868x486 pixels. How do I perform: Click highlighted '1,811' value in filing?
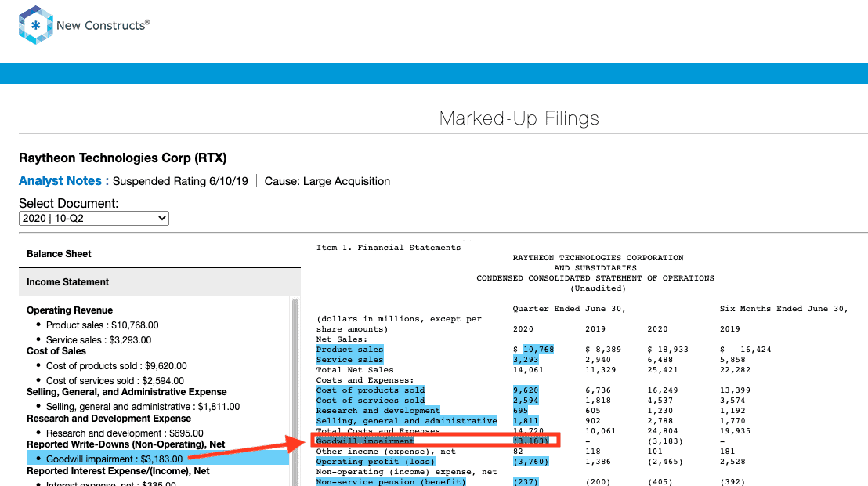pos(526,421)
